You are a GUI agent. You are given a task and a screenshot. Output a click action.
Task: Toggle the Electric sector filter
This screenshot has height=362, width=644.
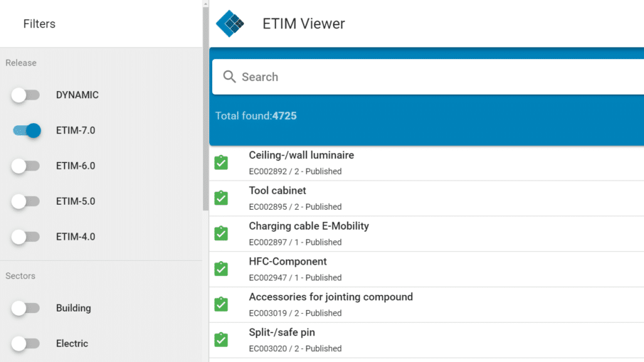(x=26, y=344)
